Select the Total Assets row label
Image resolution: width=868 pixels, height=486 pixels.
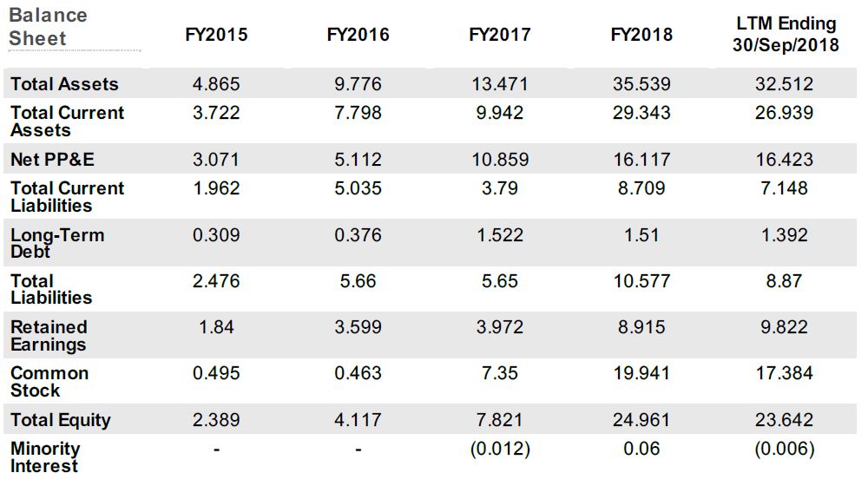pos(64,84)
